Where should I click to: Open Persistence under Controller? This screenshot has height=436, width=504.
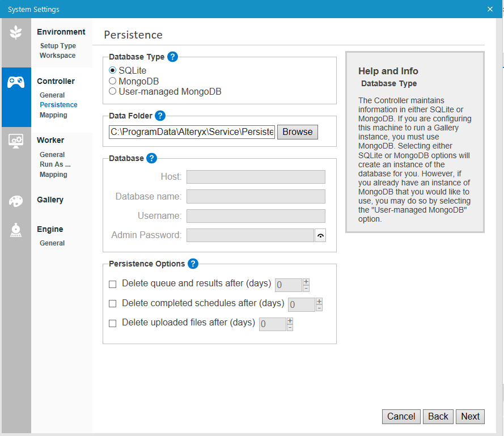58,105
